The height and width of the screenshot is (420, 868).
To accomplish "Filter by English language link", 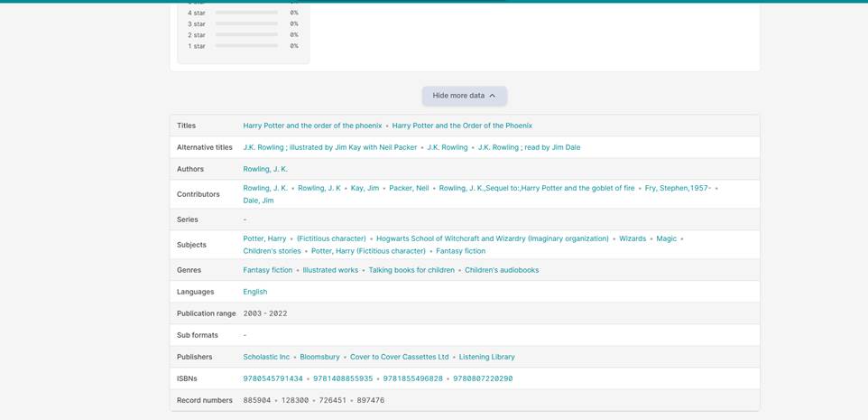I will click(x=254, y=292).
